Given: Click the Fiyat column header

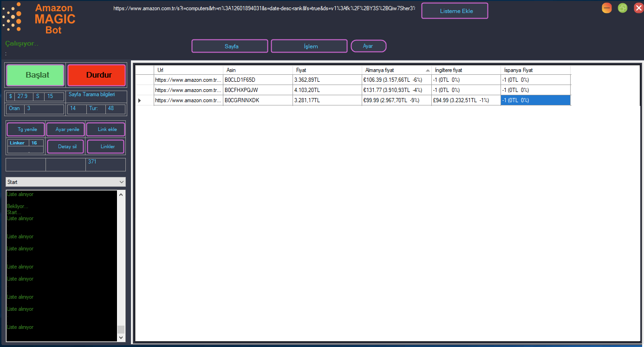Looking at the screenshot, I should tap(327, 70).
